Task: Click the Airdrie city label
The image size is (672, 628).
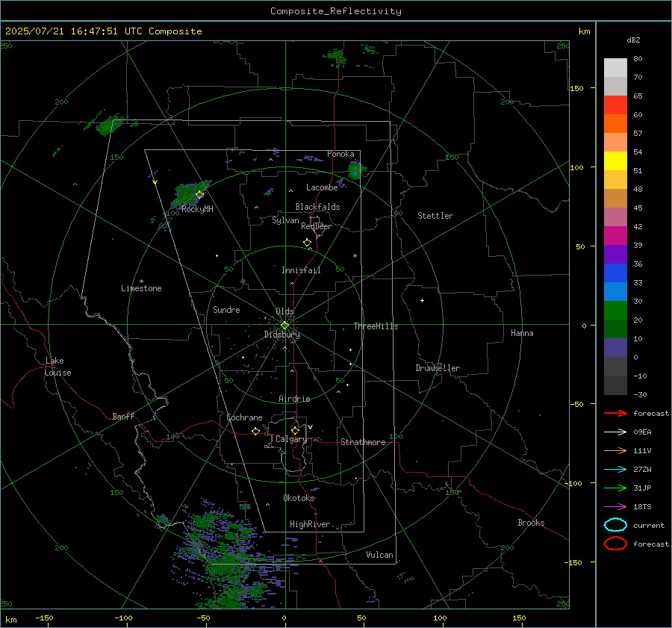Action: (294, 399)
